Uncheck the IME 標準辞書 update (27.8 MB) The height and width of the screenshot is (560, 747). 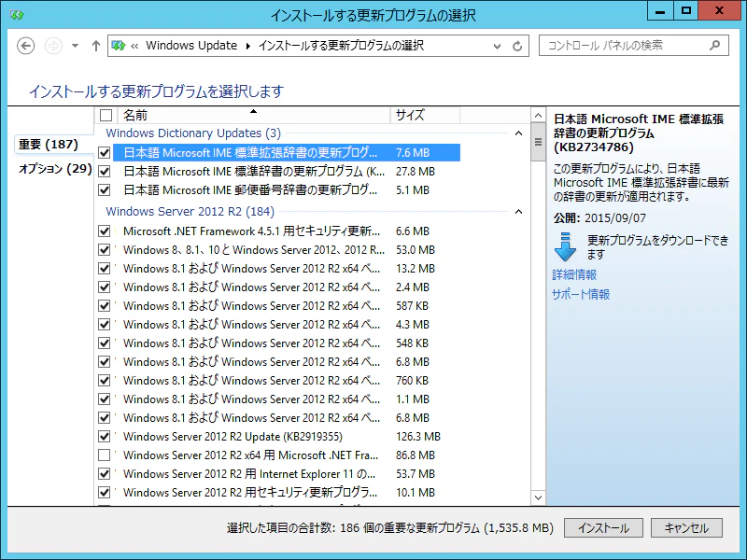tap(105, 172)
